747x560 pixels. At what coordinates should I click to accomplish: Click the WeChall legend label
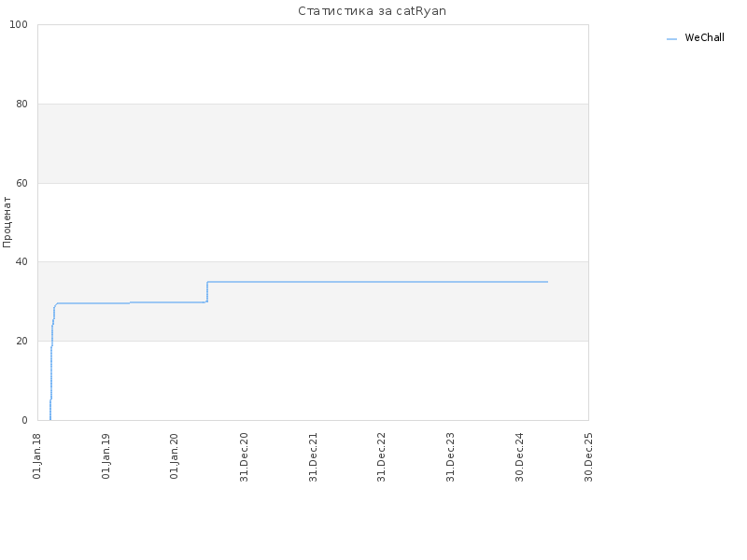pyautogui.click(x=704, y=38)
